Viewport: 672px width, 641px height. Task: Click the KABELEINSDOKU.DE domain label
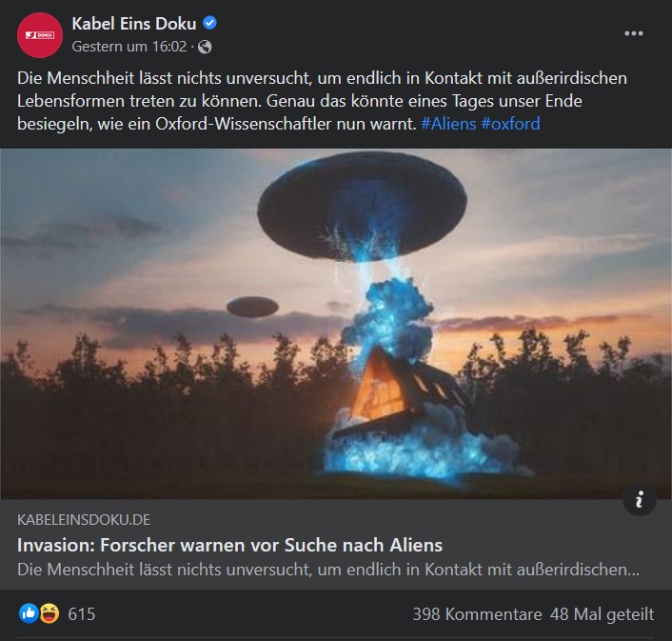tap(84, 520)
